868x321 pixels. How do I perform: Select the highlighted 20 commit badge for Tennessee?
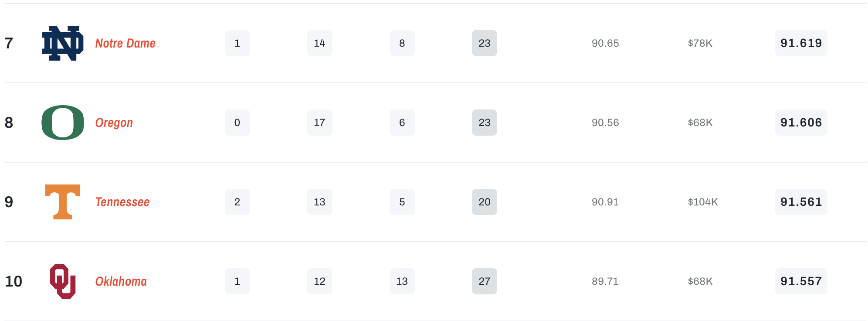pyautogui.click(x=485, y=202)
